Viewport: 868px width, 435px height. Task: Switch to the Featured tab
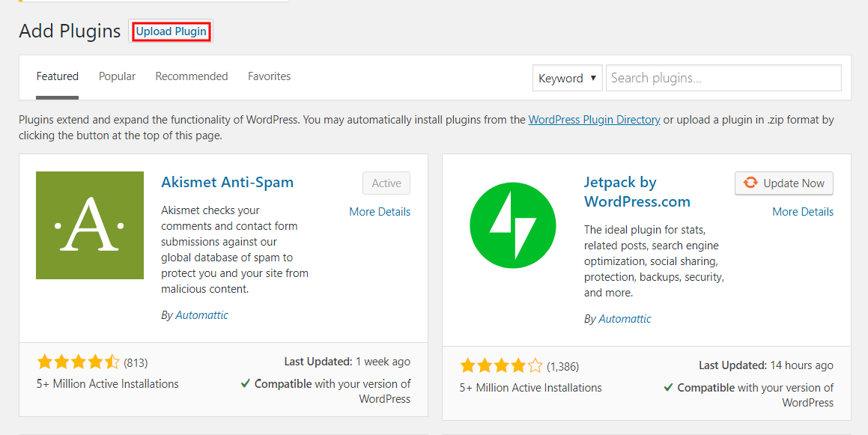[x=58, y=76]
